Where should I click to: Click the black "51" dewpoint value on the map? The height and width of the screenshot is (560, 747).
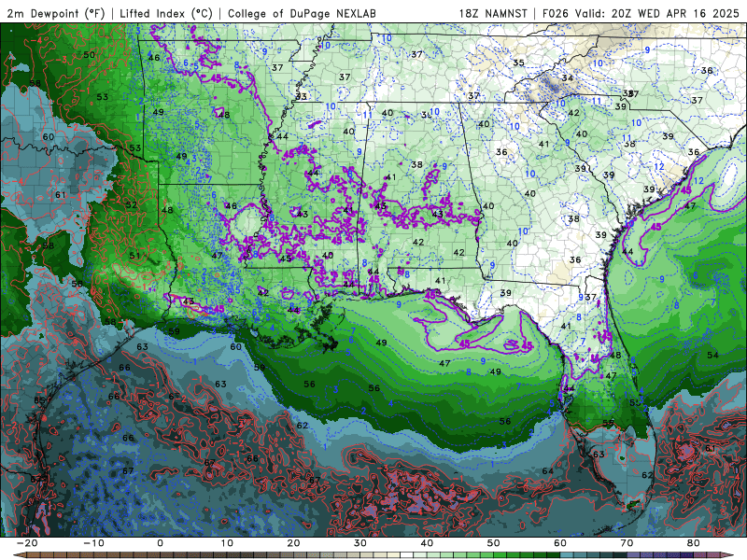point(134,256)
